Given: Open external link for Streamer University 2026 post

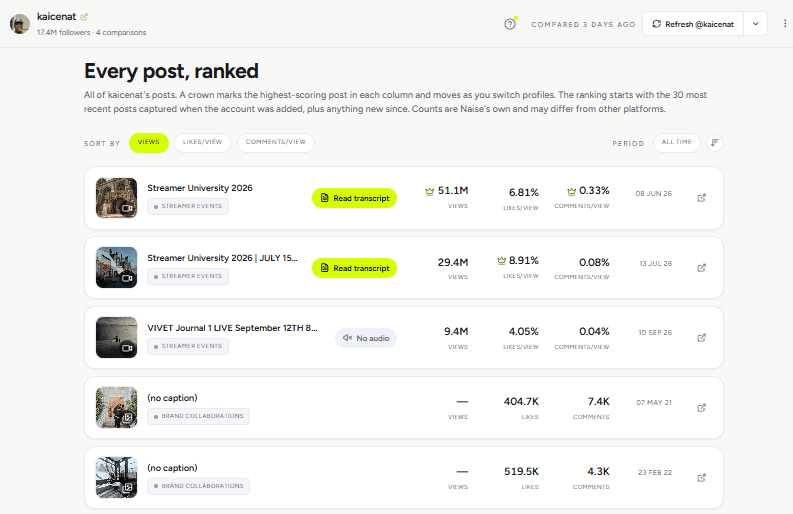Looking at the screenshot, I should point(701,198).
